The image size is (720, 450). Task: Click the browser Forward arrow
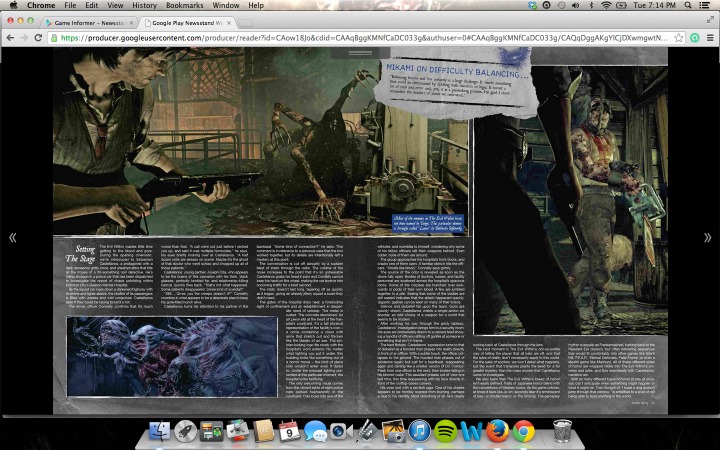[24, 38]
